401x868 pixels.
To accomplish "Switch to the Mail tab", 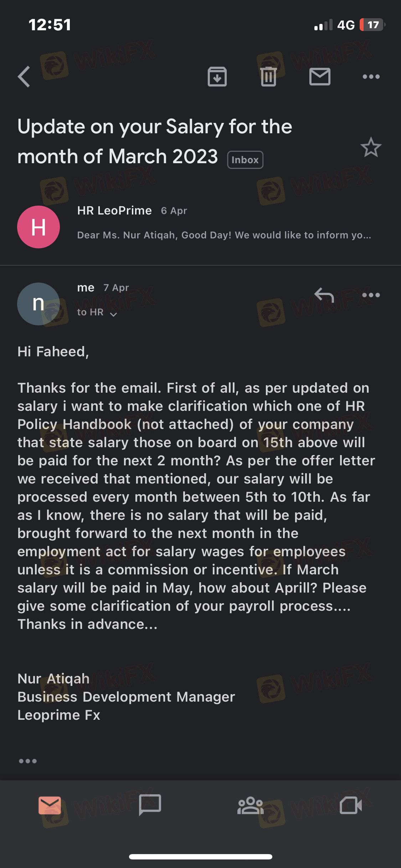I will 50,805.
